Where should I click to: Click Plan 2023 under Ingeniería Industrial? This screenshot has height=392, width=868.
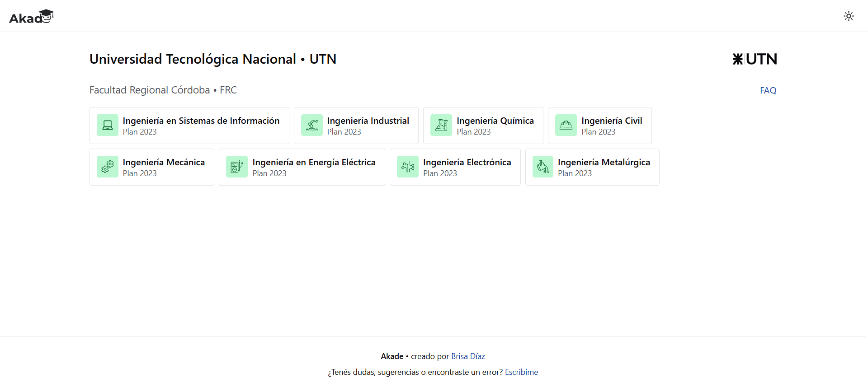tap(344, 132)
